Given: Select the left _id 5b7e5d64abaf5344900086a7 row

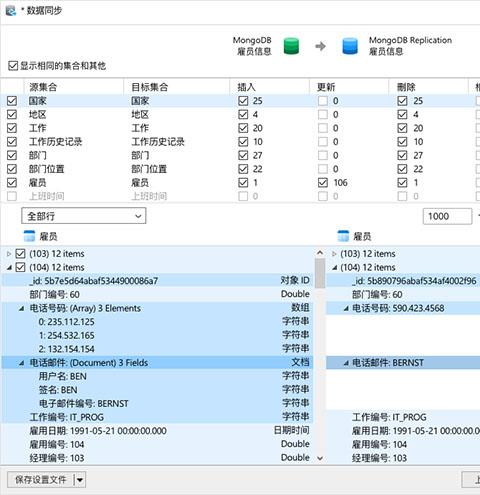Looking at the screenshot, I should pyautogui.click(x=157, y=281).
